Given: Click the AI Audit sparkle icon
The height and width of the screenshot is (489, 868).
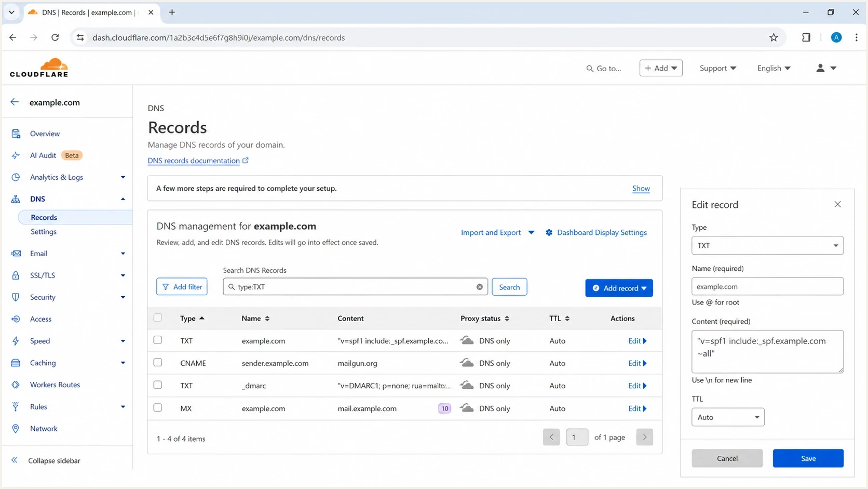Looking at the screenshot, I should pos(16,155).
